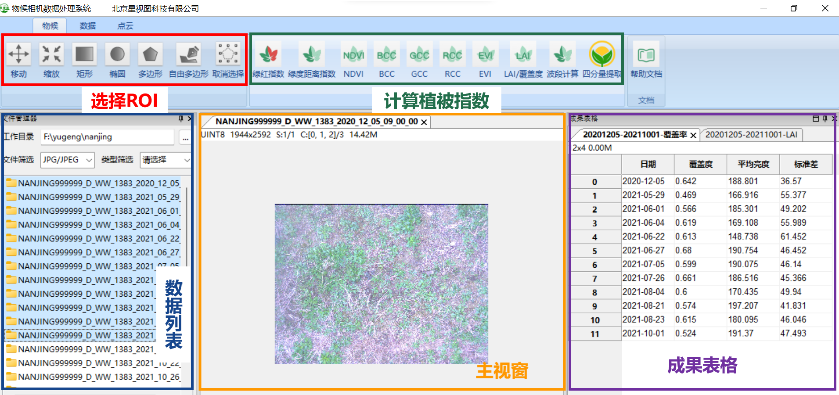Click 取消选择 to clear the selection
The width and height of the screenshot is (839, 395).
pos(228,60)
